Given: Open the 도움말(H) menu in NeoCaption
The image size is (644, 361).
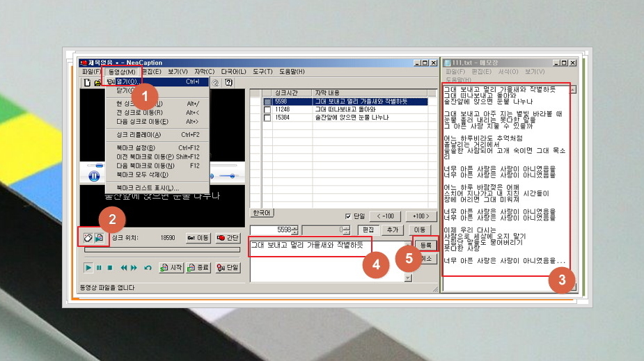Looking at the screenshot, I should tap(292, 72).
